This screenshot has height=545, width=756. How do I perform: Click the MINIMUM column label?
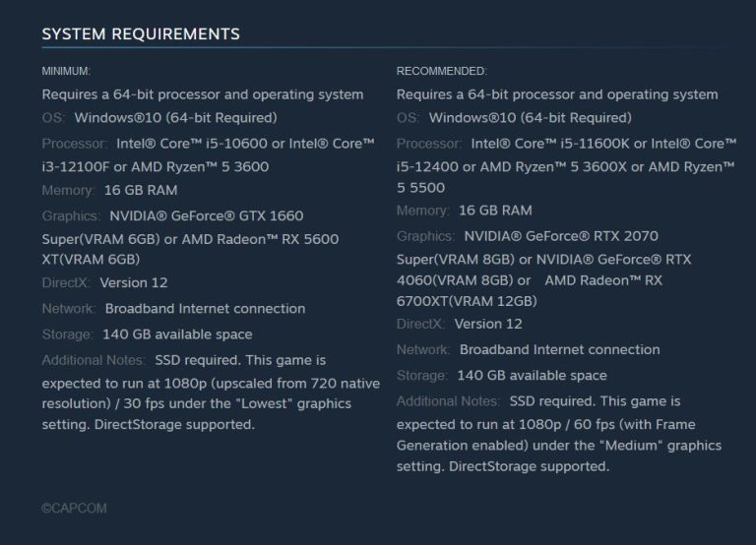66,72
